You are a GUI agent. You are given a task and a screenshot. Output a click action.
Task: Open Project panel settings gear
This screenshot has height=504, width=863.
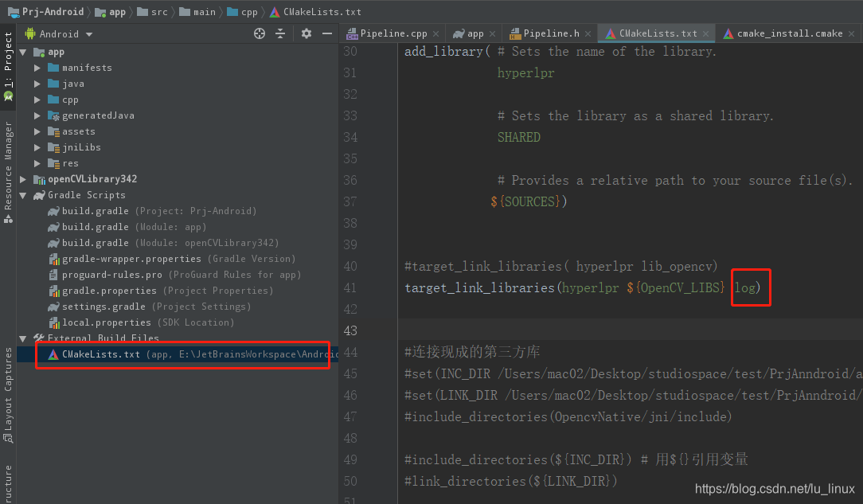pyautogui.click(x=307, y=33)
